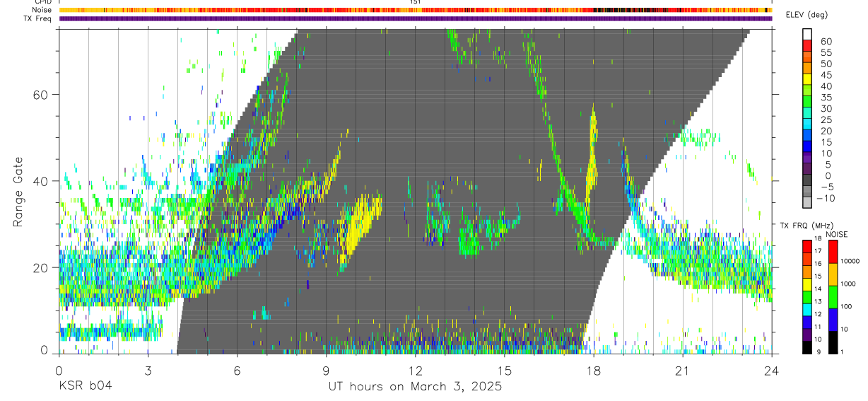Click the "KSR b04" radar beam label
This screenshot has width=868, height=401.
pos(85,386)
